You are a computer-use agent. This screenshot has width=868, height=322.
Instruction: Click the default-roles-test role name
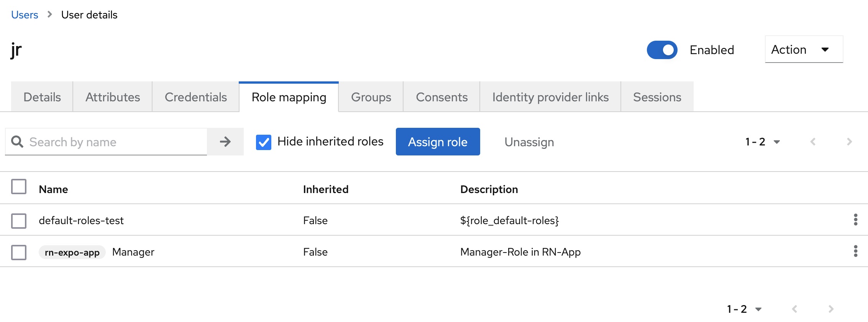tap(81, 220)
